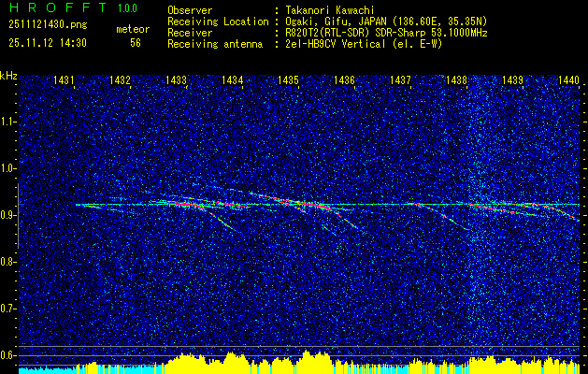Click the 1435 time marker

click(288, 79)
